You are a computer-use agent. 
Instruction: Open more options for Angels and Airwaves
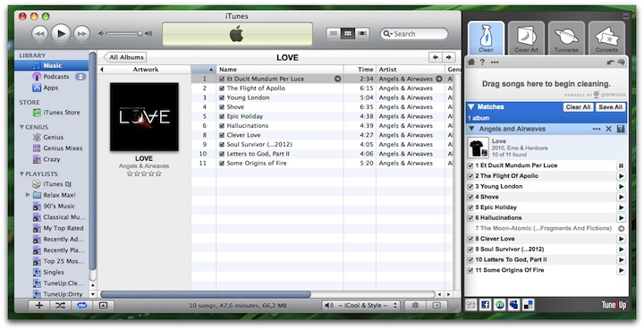pyautogui.click(x=597, y=129)
